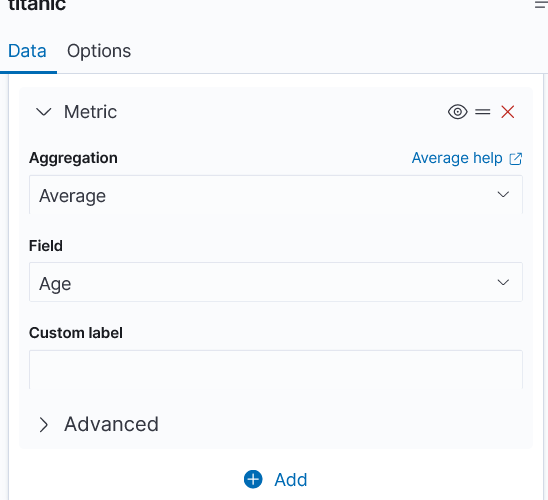Click the Metric drag handle icon

[483, 112]
